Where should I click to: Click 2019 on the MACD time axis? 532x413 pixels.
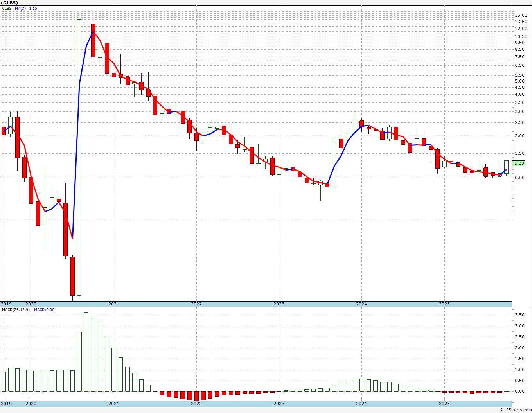click(x=6, y=404)
